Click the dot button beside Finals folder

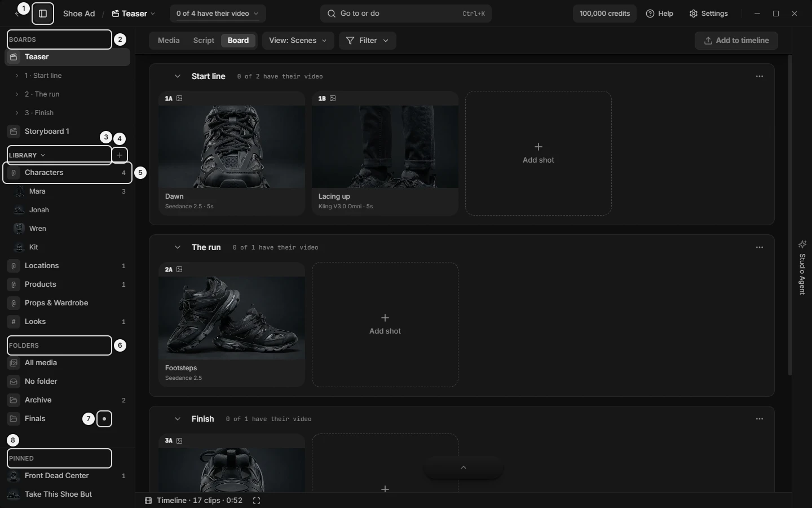[105, 419]
